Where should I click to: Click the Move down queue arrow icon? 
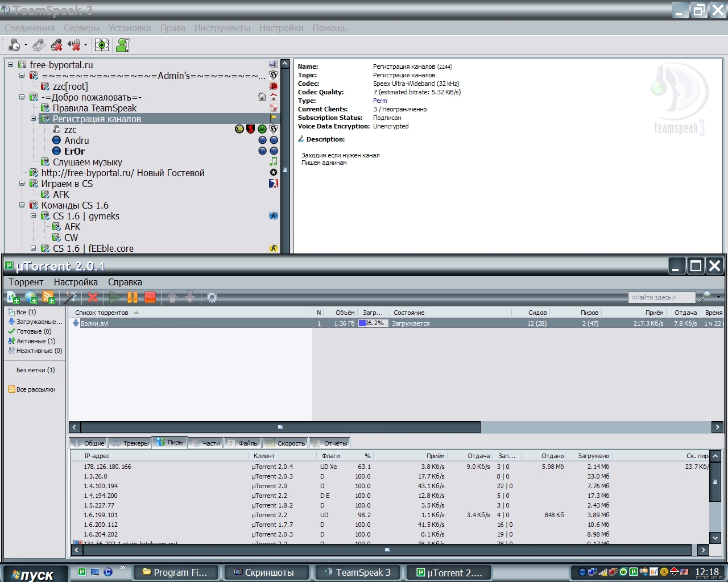pos(190,297)
